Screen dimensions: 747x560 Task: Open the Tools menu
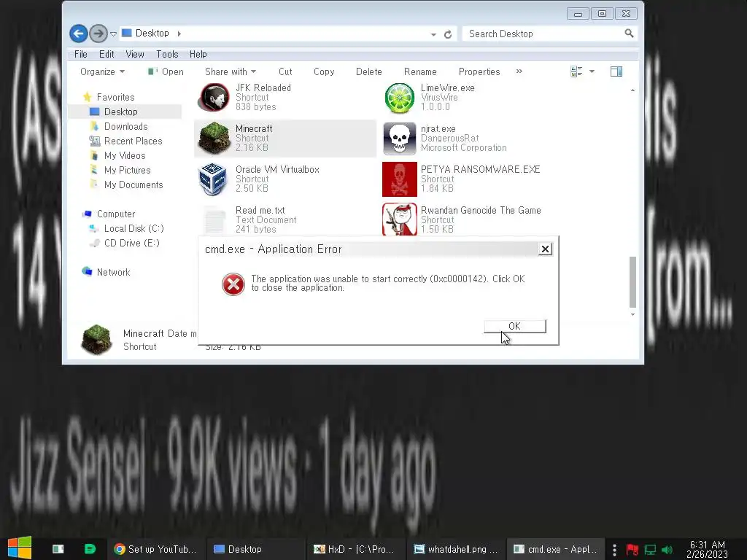click(167, 54)
